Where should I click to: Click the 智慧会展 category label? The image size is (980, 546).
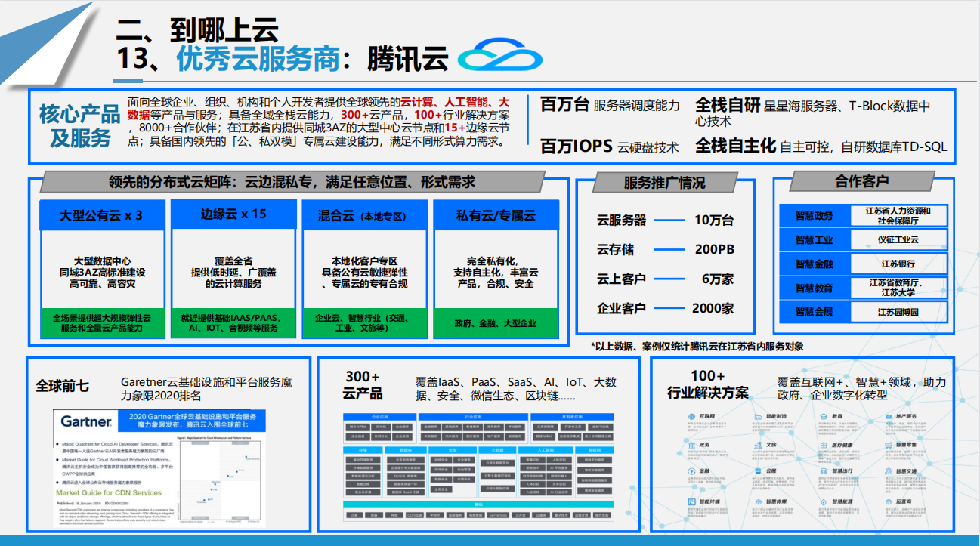click(x=814, y=312)
